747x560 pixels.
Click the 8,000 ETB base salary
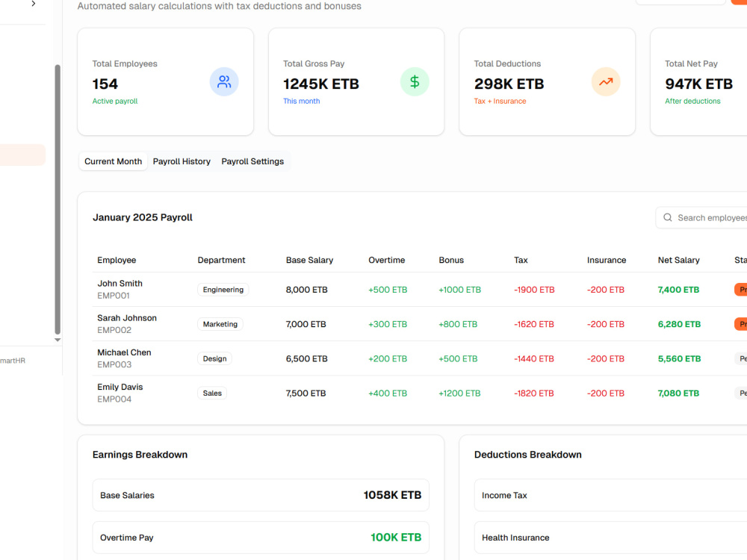[x=307, y=290]
